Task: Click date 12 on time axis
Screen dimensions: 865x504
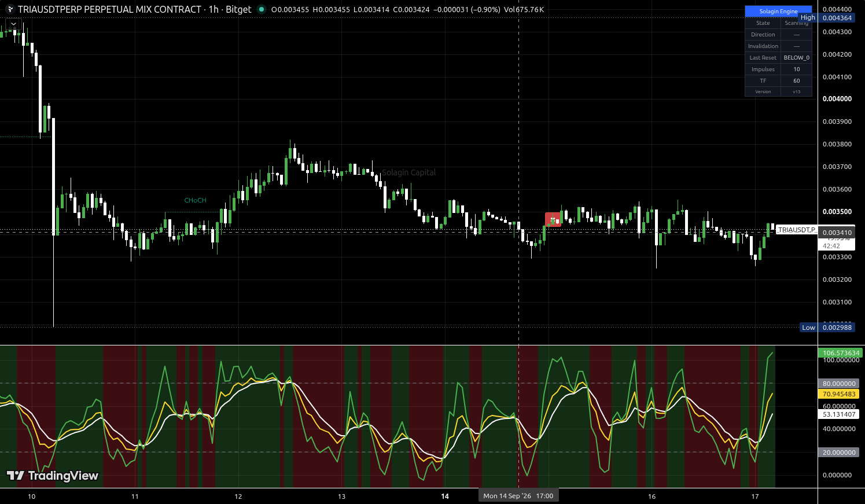Action: point(238,496)
